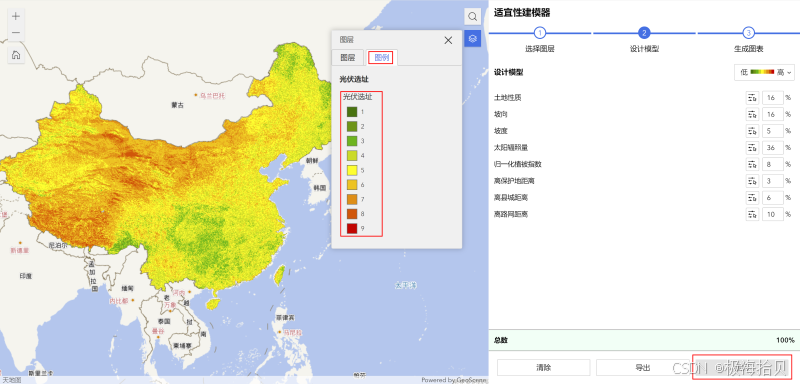Select legend swatch for class 7
Screen dimensions: 800x384
click(352, 199)
